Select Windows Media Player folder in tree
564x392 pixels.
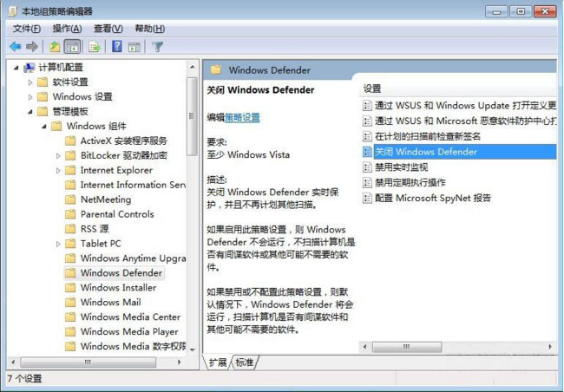tap(128, 331)
